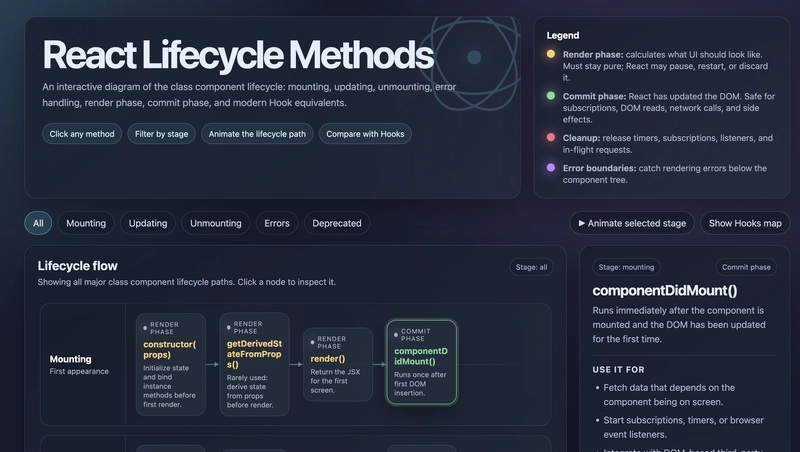Click the 'Compare with Hooks' pill

(365, 134)
